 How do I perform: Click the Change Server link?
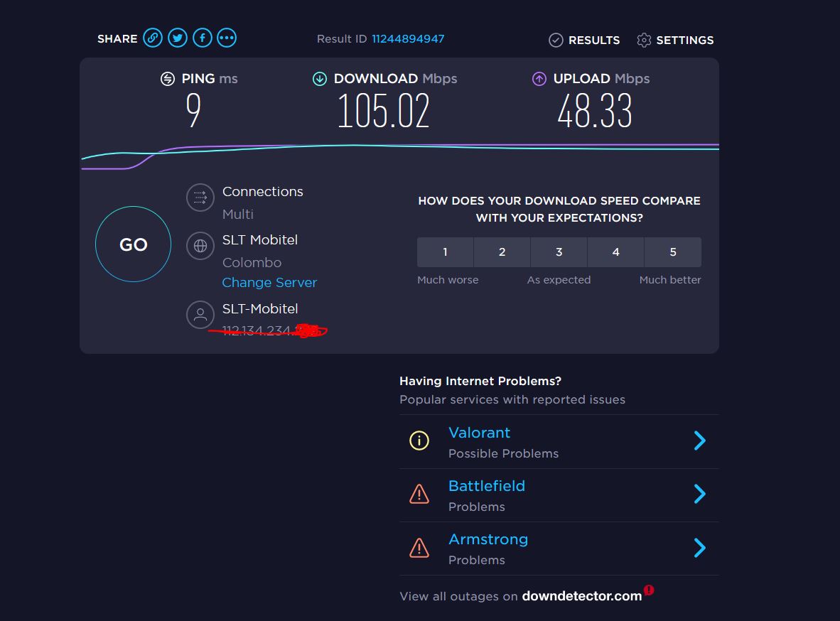pos(269,282)
